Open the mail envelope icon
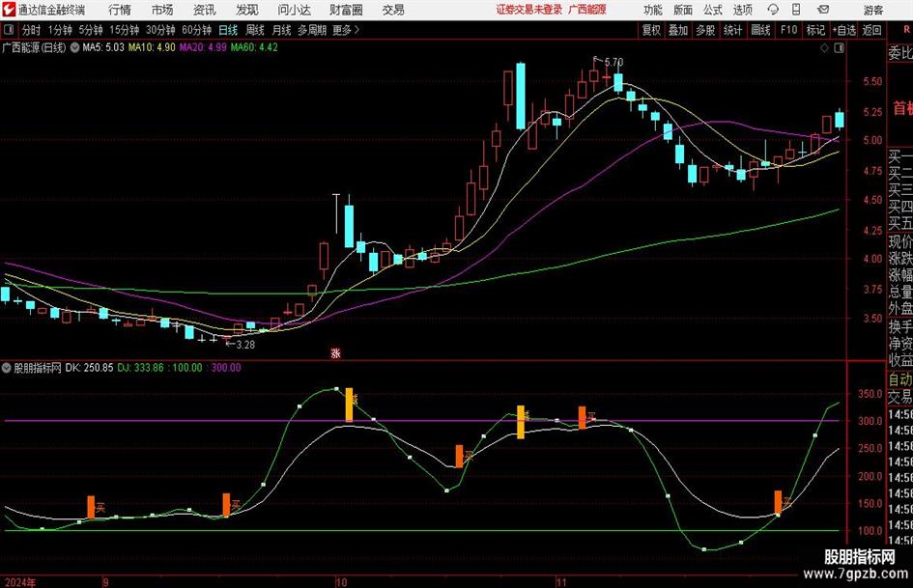The height and width of the screenshot is (588, 913). coord(823,10)
